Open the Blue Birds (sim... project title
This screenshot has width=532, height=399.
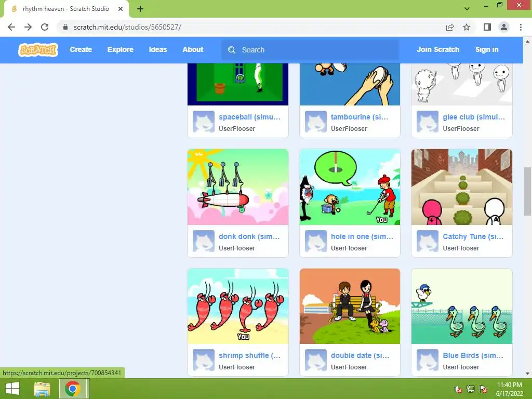[x=473, y=355]
